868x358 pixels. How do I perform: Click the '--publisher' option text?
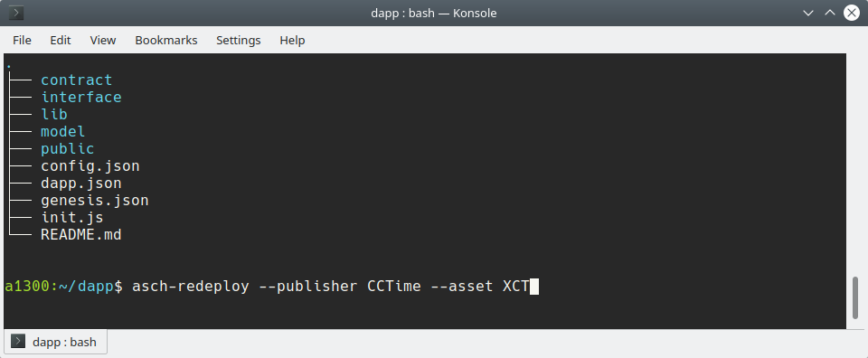click(x=308, y=287)
